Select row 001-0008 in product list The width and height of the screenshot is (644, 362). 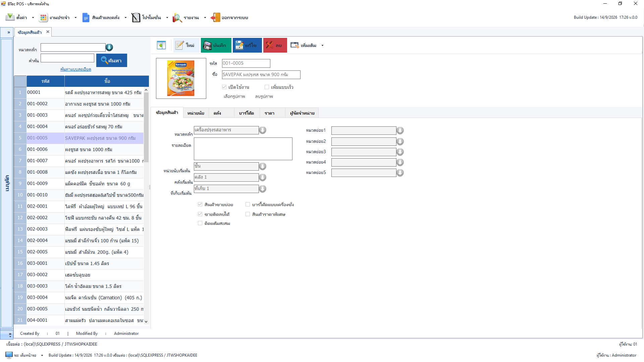click(x=79, y=172)
